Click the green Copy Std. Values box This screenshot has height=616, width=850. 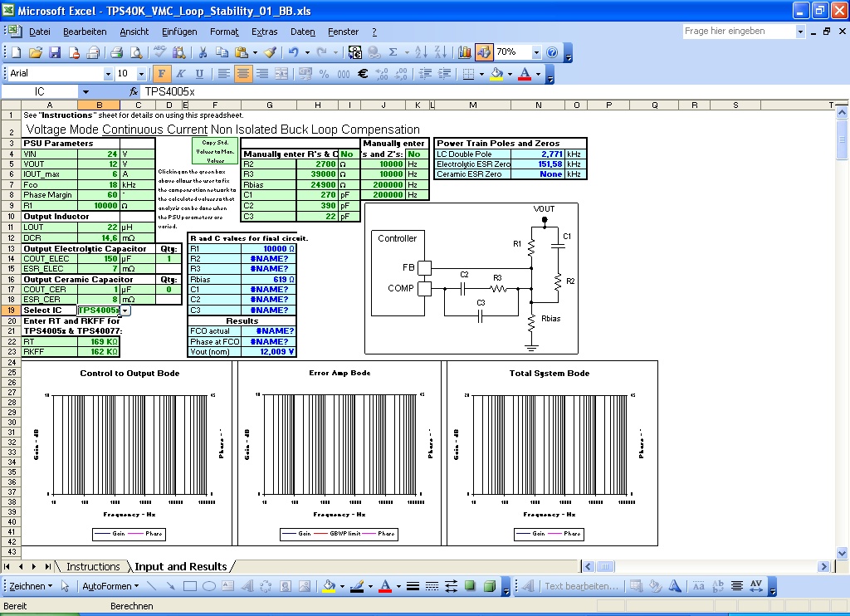tap(215, 151)
